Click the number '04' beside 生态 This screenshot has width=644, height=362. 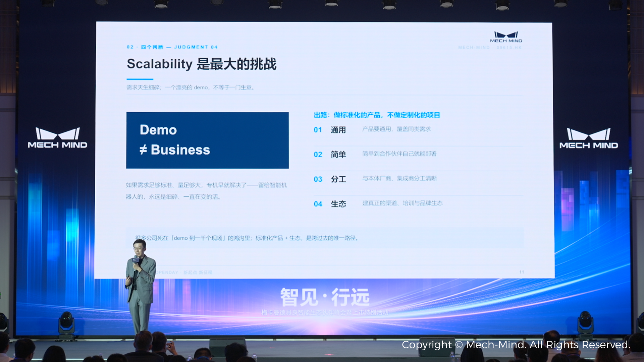click(x=318, y=204)
